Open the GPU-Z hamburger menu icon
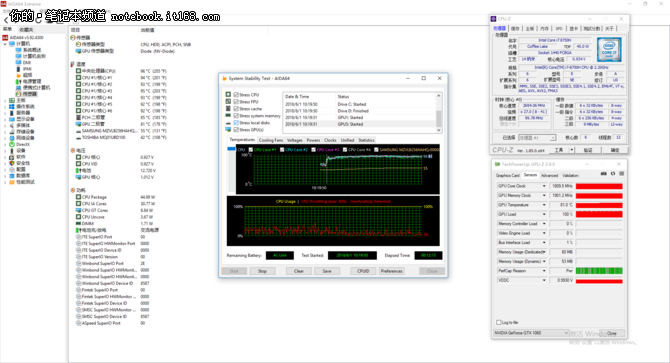The width and height of the screenshot is (670, 363). point(622,174)
